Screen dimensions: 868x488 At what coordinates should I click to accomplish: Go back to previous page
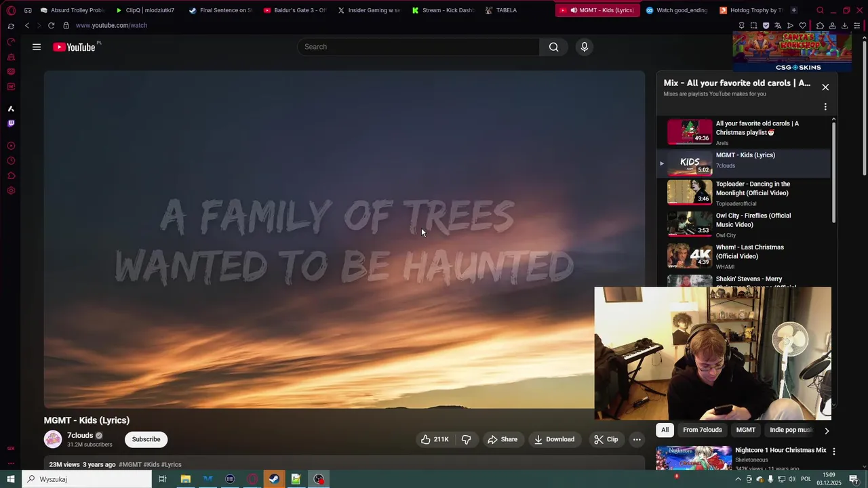[27, 25]
